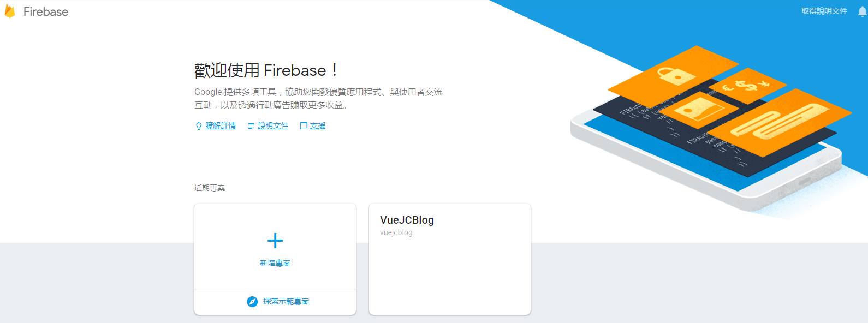Click the document lines icon beside 說明文件
Screen dimensions: 868x323
click(x=251, y=126)
